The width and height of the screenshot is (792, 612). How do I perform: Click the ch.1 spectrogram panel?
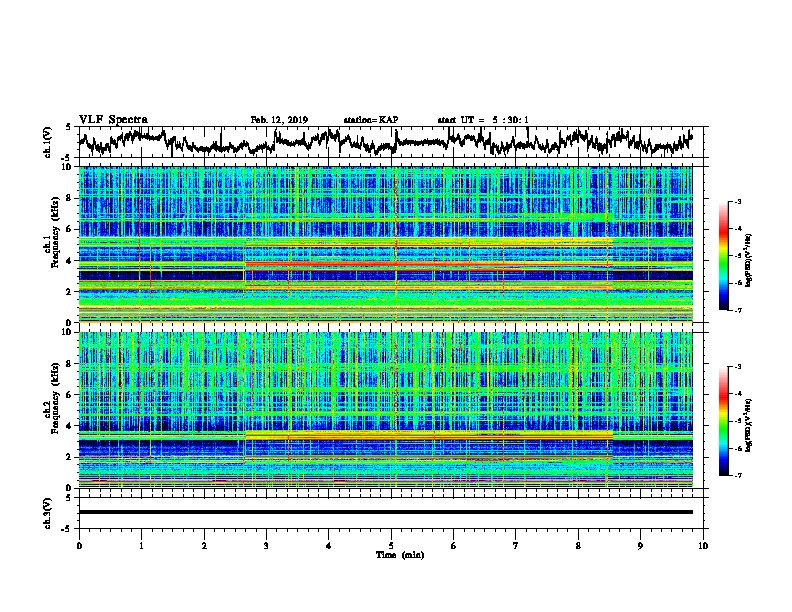(385, 244)
